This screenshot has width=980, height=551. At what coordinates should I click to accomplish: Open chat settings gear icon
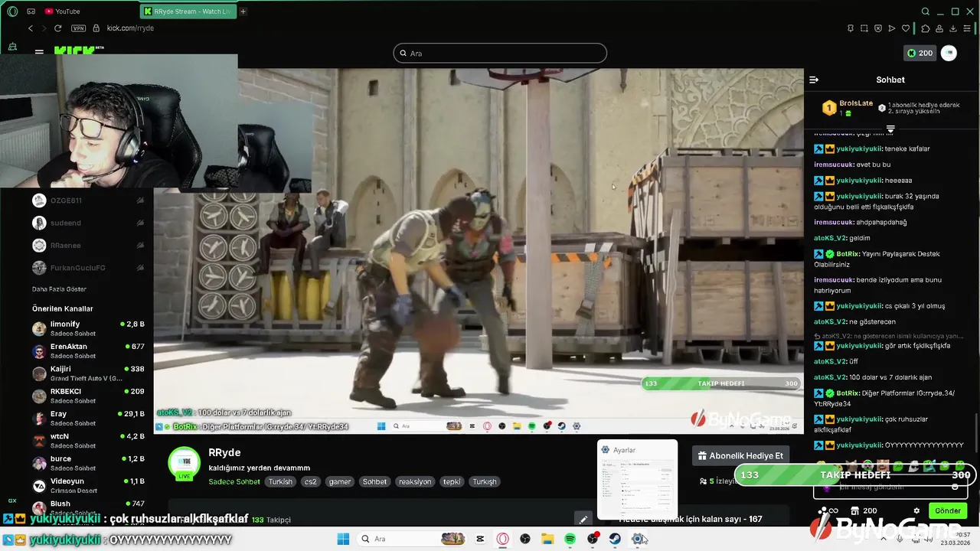(916, 510)
